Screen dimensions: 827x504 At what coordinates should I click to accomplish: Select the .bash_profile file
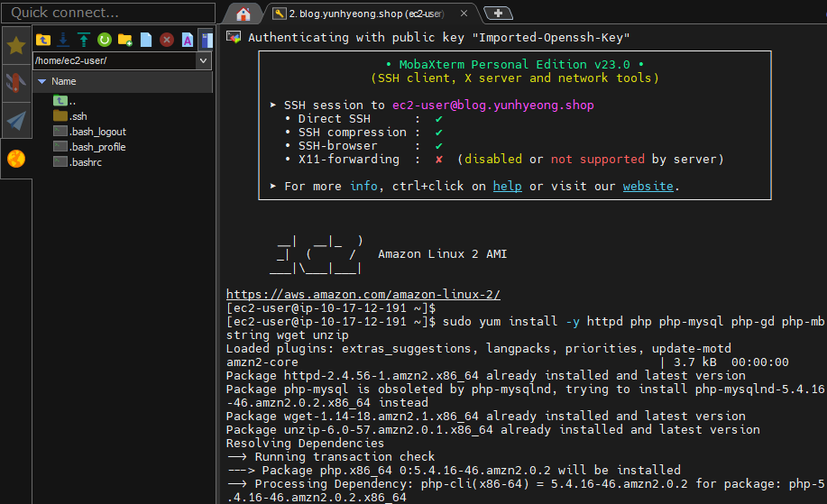coord(89,147)
